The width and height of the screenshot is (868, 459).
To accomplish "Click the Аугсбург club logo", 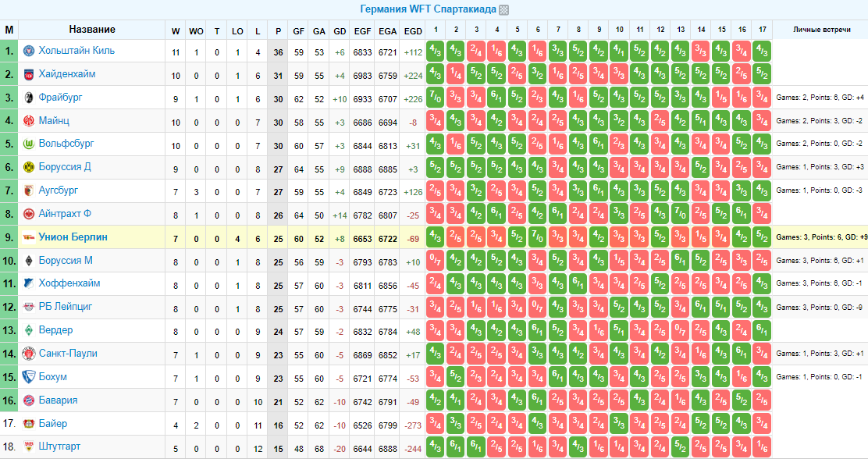I will click(29, 191).
